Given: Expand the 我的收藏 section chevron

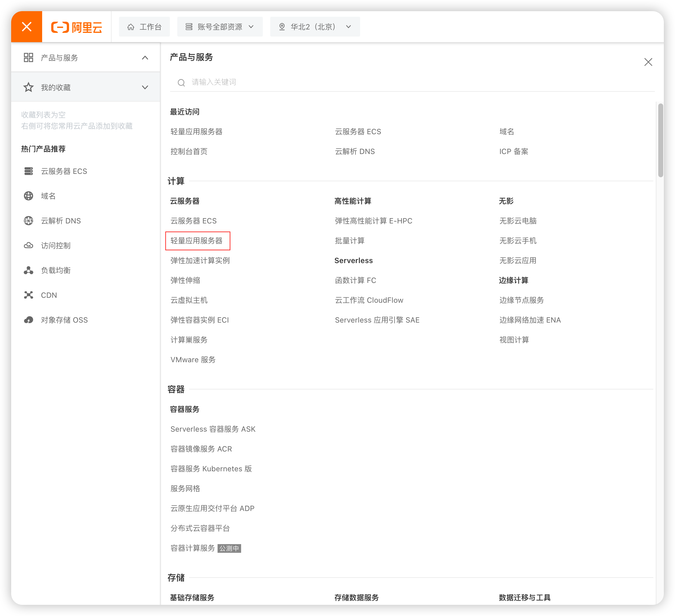Looking at the screenshot, I should click(145, 87).
